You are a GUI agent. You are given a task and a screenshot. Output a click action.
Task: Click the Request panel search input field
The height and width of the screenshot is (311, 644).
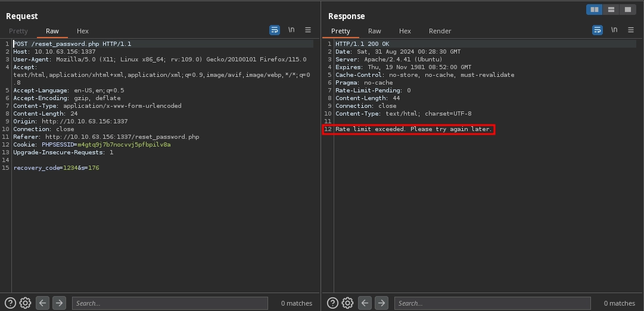(x=170, y=303)
